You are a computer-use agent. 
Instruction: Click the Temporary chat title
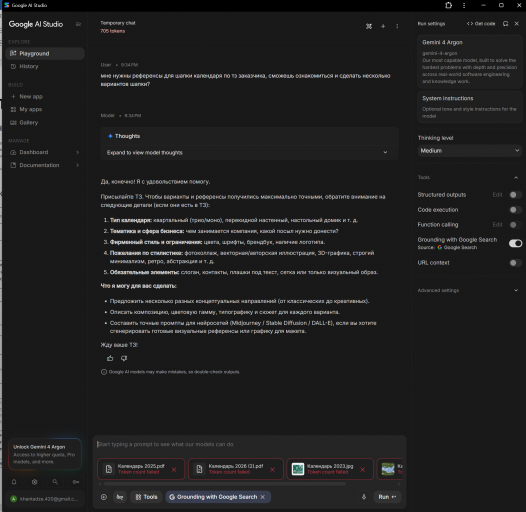click(x=118, y=23)
